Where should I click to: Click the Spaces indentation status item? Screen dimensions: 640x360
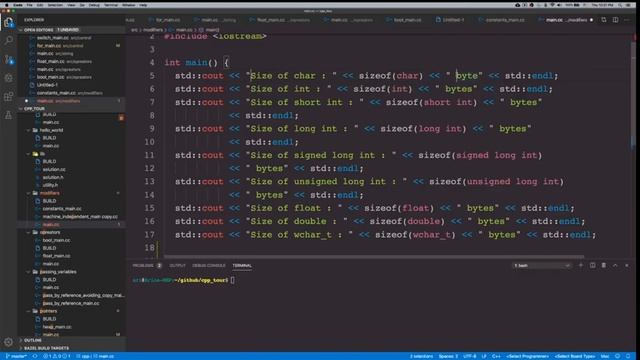(448, 356)
